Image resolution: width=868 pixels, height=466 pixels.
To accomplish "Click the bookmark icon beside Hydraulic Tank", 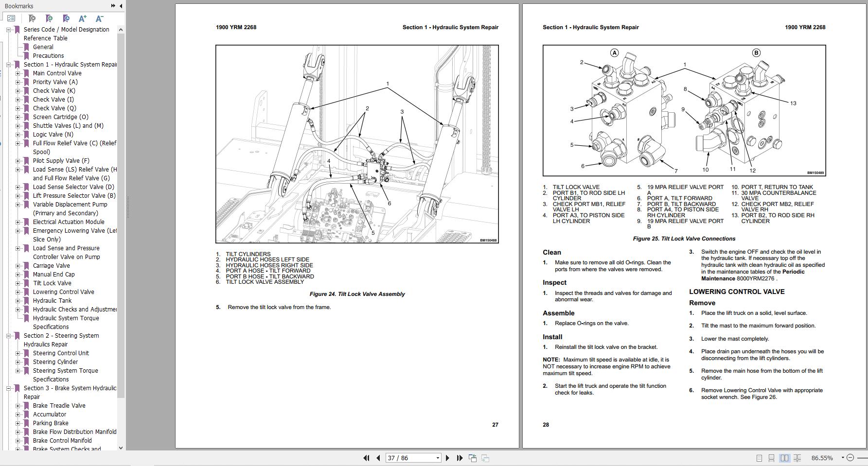I will [x=27, y=301].
